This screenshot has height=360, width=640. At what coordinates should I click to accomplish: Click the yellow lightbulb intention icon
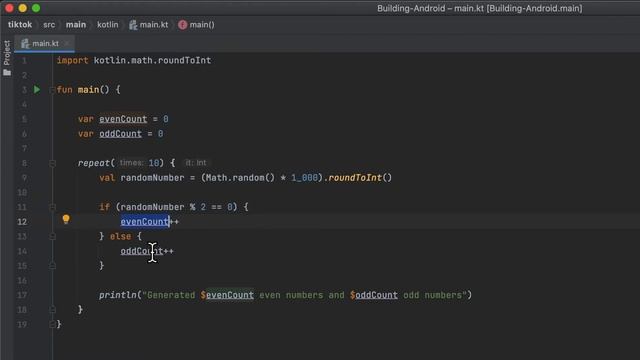(x=66, y=219)
